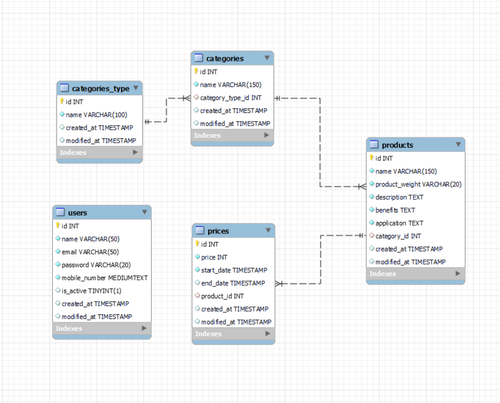The width and height of the screenshot is (500, 403).
Task: Click foreign key icon of product_id
Action: [x=197, y=295]
